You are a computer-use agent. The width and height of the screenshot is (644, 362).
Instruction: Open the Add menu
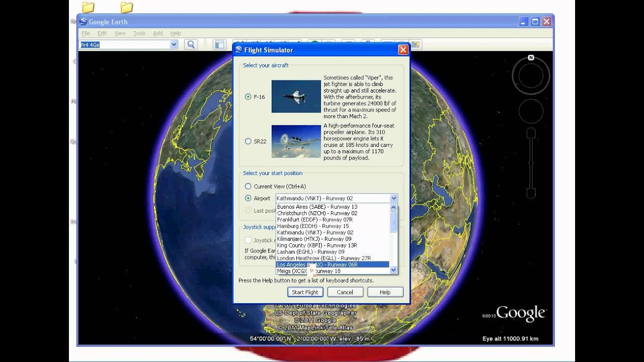pyautogui.click(x=158, y=33)
